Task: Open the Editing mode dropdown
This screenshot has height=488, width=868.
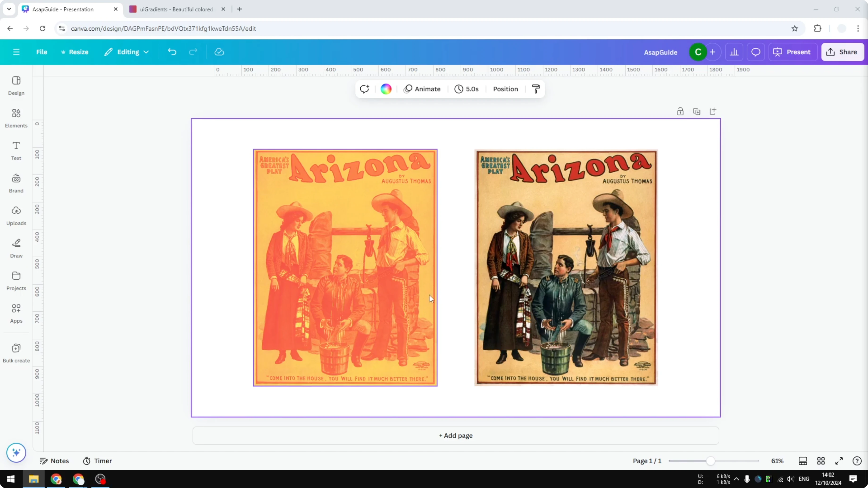Action: tap(127, 52)
